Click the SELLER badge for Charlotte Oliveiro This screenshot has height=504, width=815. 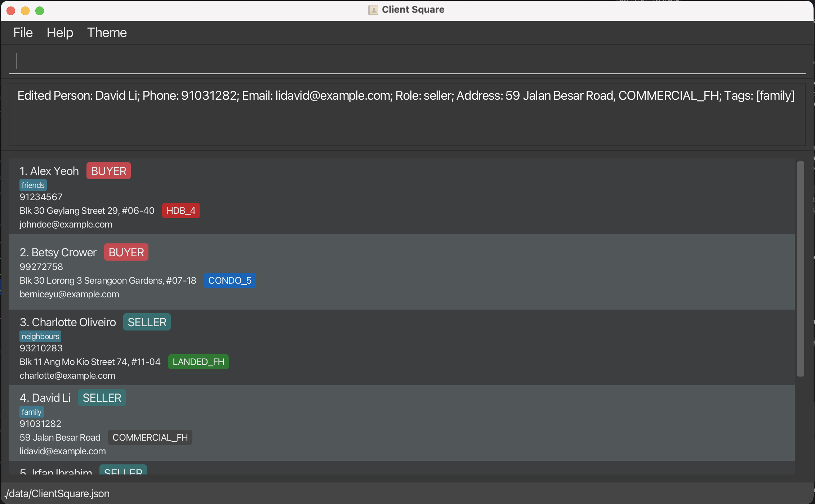tap(147, 322)
